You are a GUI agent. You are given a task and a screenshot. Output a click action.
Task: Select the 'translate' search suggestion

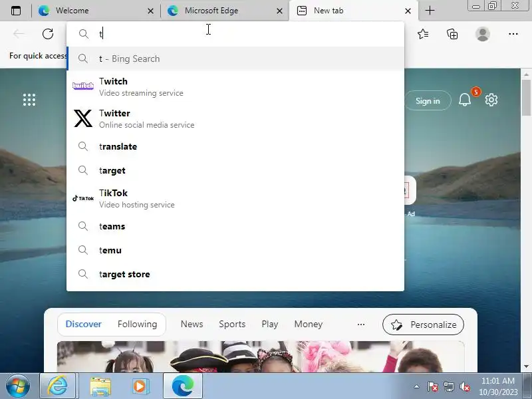(235, 146)
